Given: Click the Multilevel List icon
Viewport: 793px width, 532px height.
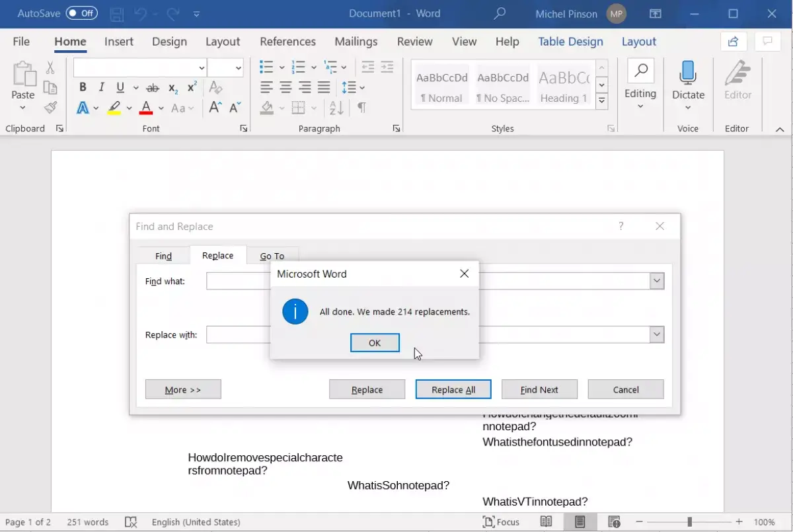Looking at the screenshot, I should [x=330, y=67].
